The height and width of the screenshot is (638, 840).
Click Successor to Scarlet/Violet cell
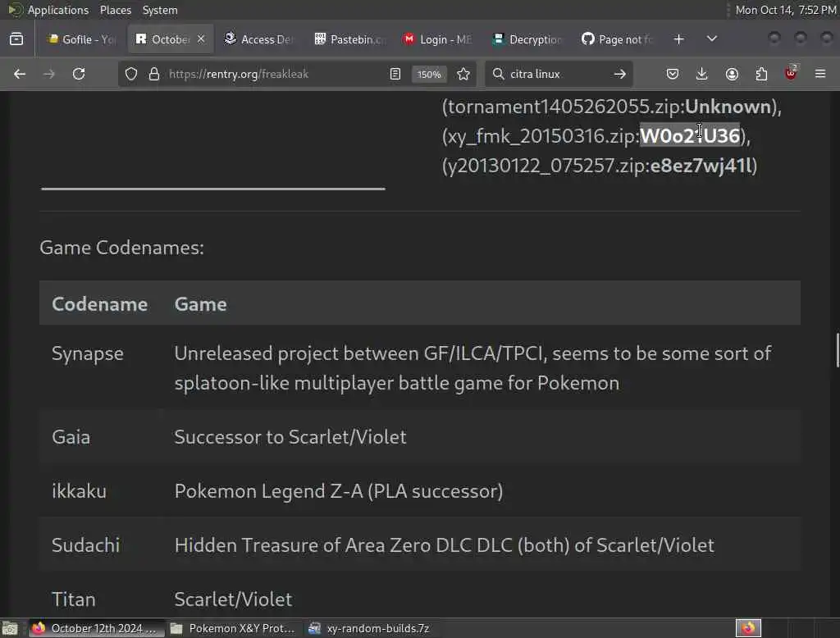coord(290,437)
